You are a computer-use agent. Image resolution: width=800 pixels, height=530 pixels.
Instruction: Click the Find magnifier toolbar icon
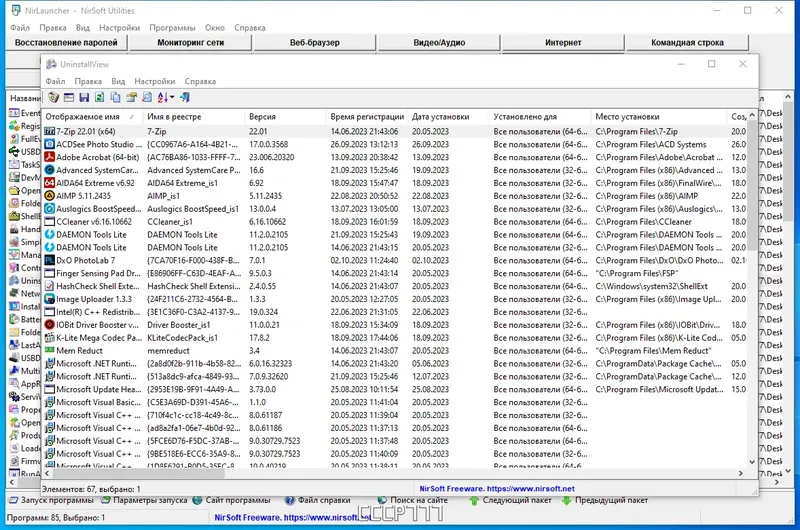coord(147,97)
